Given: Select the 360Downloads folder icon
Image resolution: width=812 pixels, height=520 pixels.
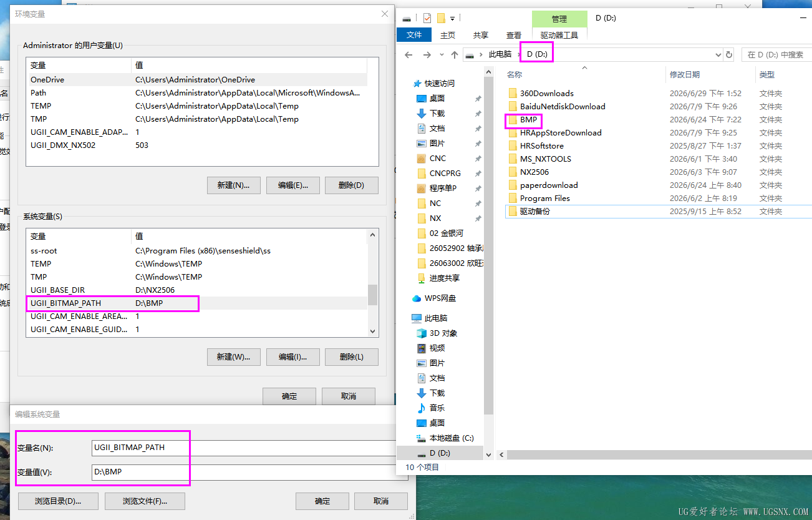Looking at the screenshot, I should [x=513, y=93].
